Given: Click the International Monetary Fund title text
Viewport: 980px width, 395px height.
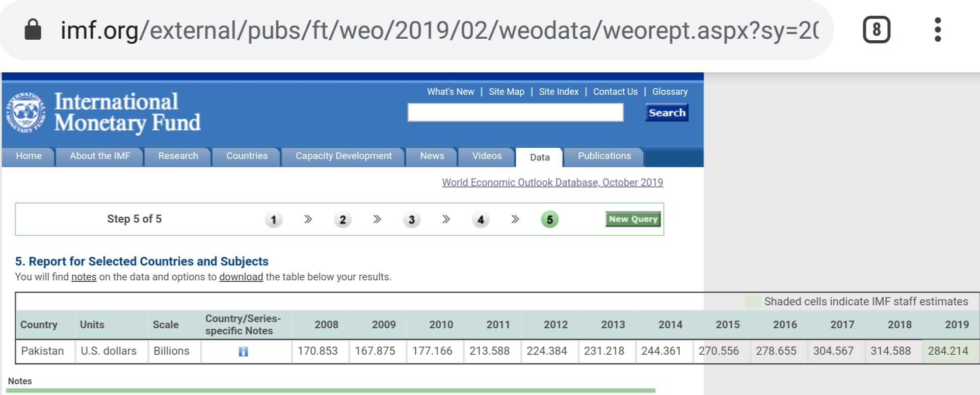Looking at the screenshot, I should tap(127, 113).
